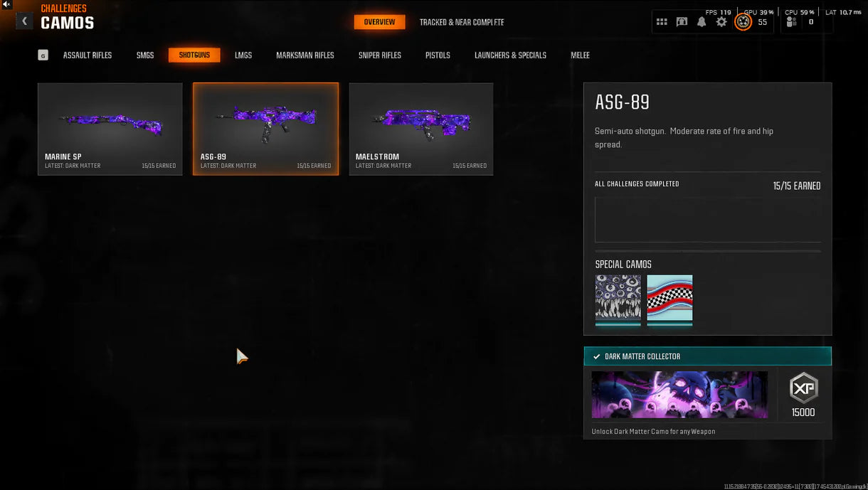
Task: Click the G key category prompt
Action: click(43, 55)
